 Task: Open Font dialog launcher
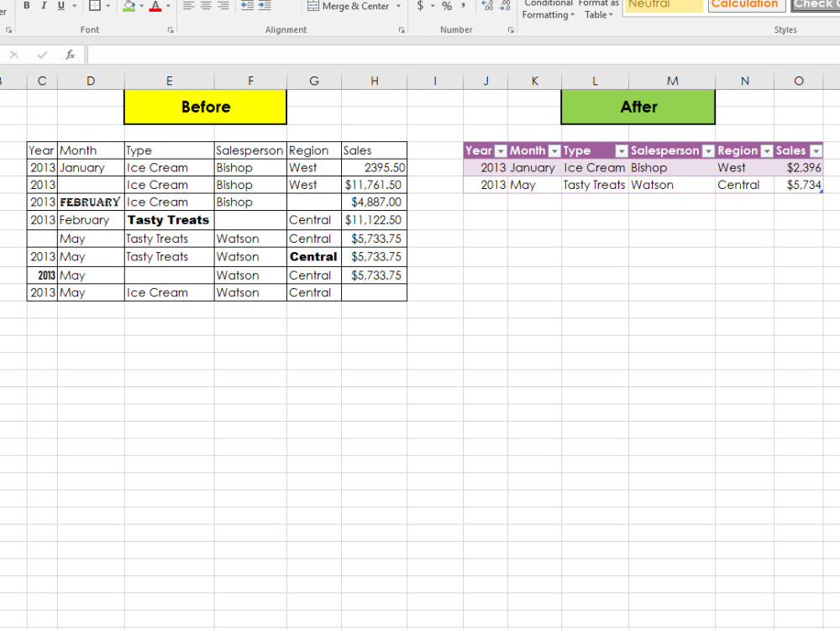[x=171, y=30]
